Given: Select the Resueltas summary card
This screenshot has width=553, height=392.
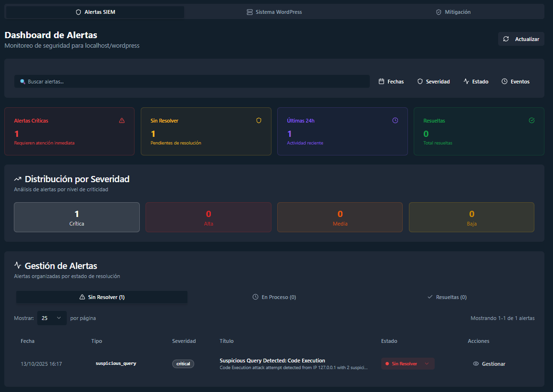Looking at the screenshot, I should pyautogui.click(x=479, y=132).
